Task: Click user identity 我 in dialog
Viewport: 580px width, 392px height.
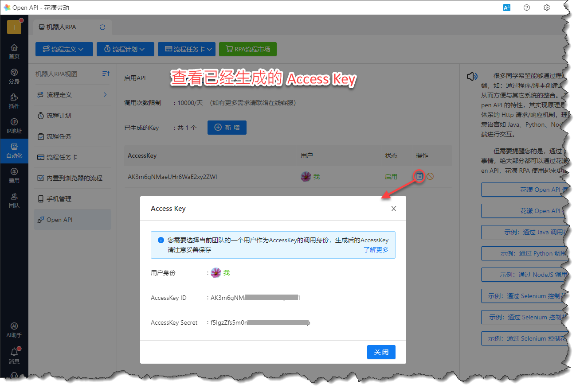Action: coord(220,273)
